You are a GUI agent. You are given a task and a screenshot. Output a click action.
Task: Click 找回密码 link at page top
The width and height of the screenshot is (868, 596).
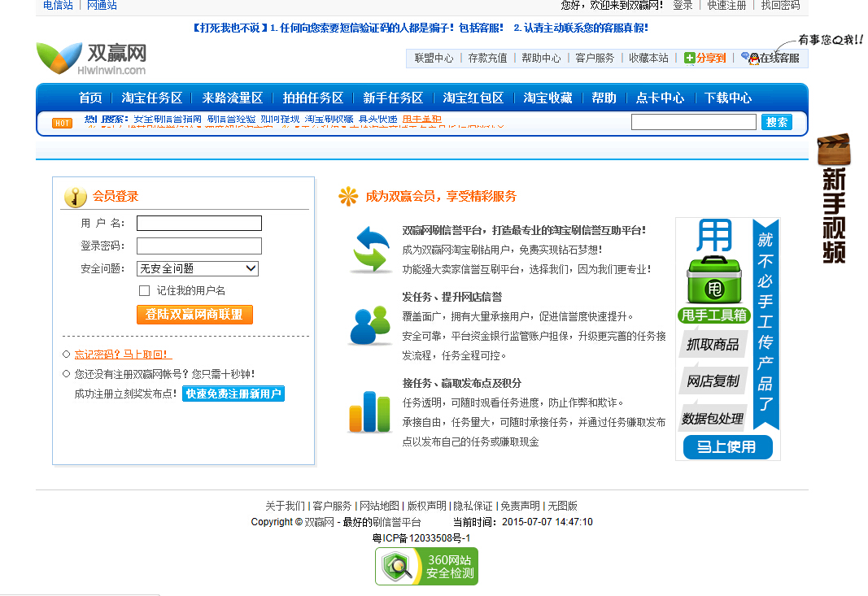click(x=780, y=5)
